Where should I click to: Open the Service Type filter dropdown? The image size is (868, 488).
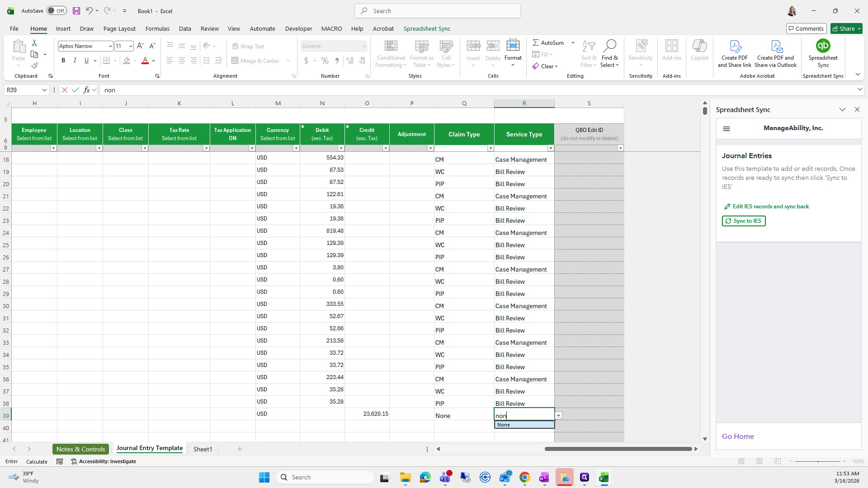point(551,148)
